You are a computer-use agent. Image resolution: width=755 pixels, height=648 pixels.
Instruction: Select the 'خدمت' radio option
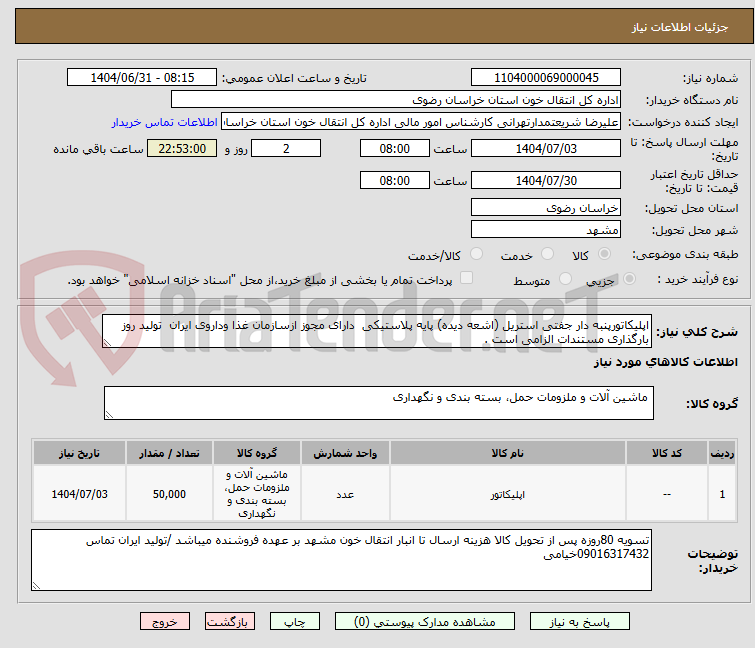[540, 255]
